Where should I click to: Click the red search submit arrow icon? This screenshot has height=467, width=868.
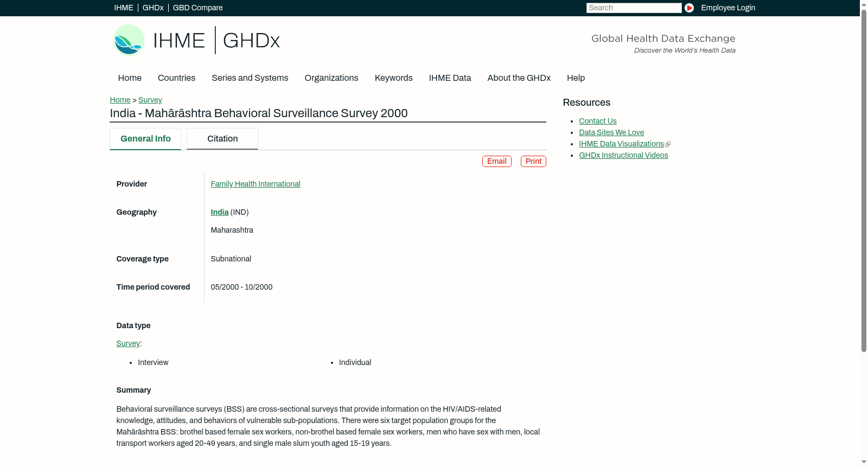tap(689, 8)
